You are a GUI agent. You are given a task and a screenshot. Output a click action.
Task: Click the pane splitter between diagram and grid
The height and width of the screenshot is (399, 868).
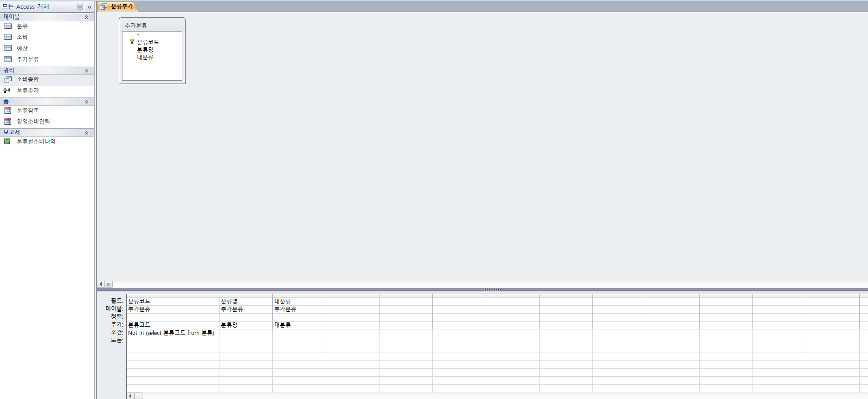492,290
